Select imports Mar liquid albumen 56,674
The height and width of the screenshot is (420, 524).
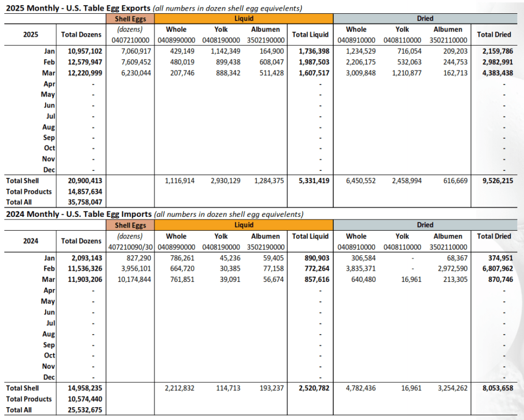tap(273, 279)
